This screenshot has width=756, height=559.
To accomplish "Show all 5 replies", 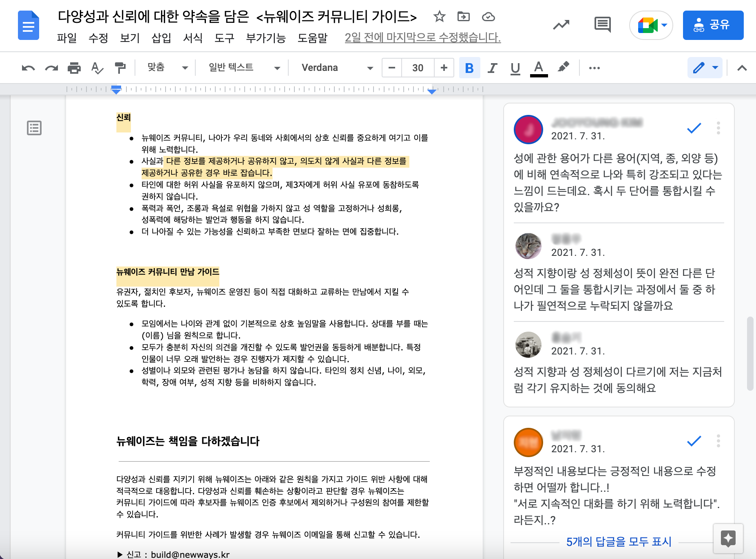I will coord(619,541).
